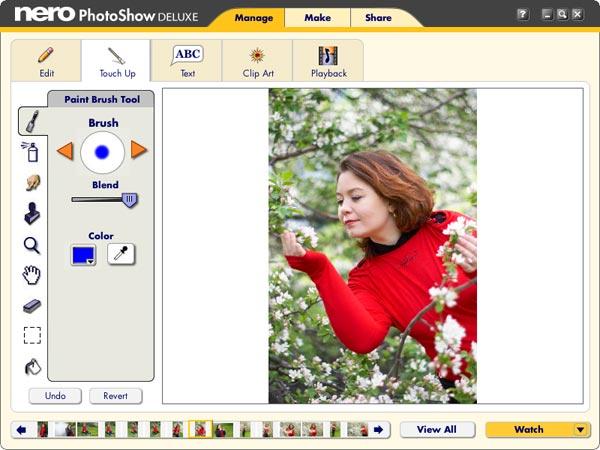
Task: Pick the rubber stamp clone tool
Action: 32,213
